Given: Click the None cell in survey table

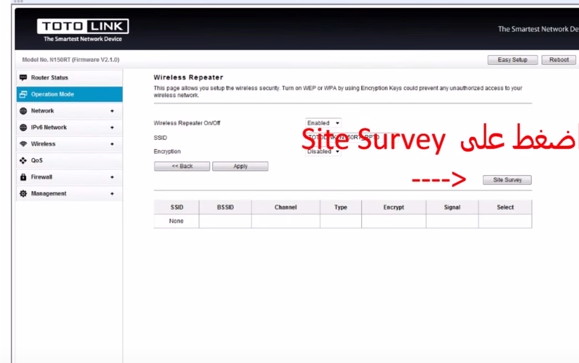Looking at the screenshot, I should point(177,221).
